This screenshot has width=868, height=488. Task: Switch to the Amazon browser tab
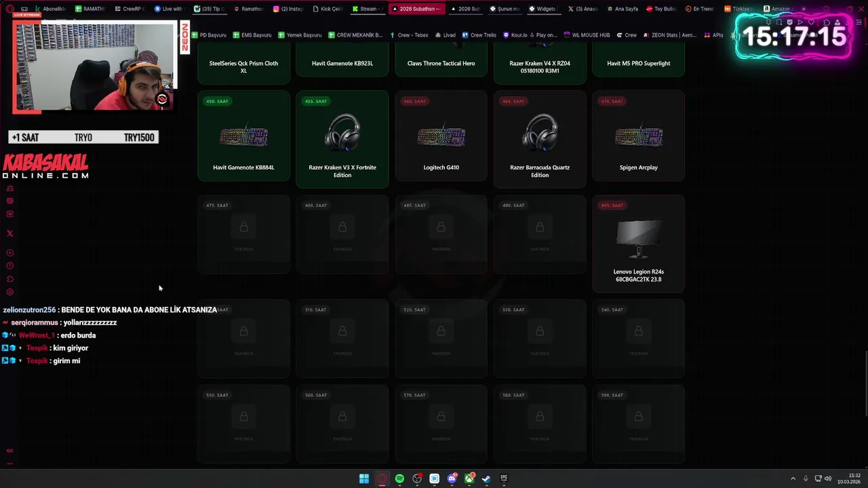click(777, 9)
